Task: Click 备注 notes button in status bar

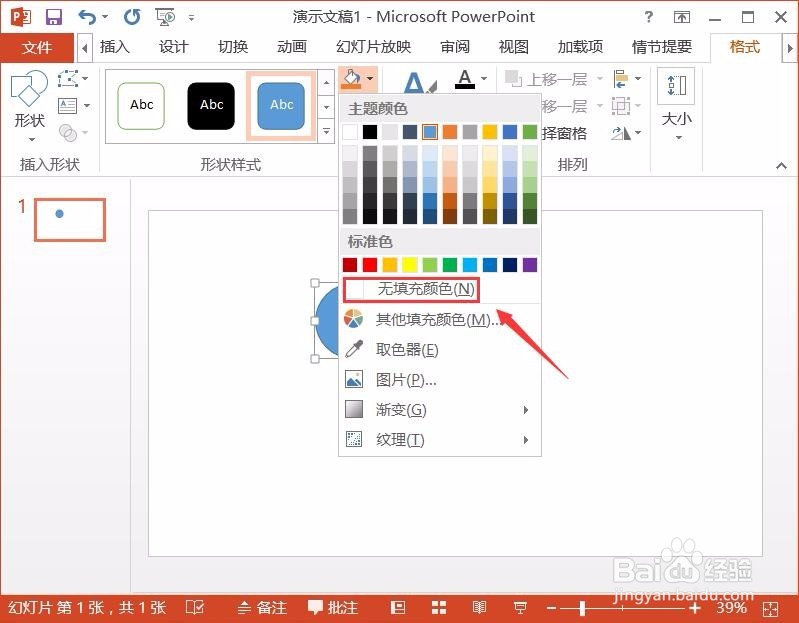Action: (263, 608)
